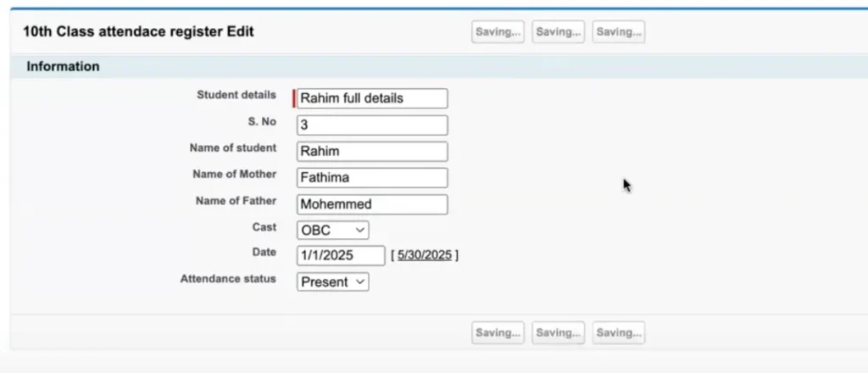This screenshot has height=373, width=868.
Task: Click the Name of Mother field
Action: (372, 178)
